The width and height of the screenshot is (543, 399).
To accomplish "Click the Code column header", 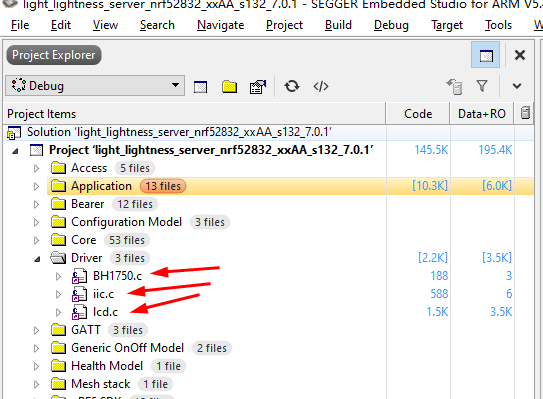I will tap(418, 114).
